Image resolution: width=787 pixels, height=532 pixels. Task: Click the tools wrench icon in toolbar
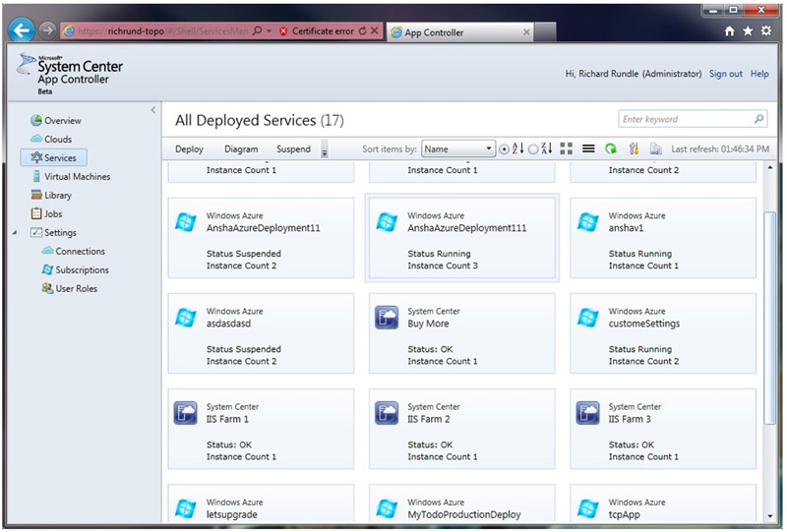(x=634, y=148)
